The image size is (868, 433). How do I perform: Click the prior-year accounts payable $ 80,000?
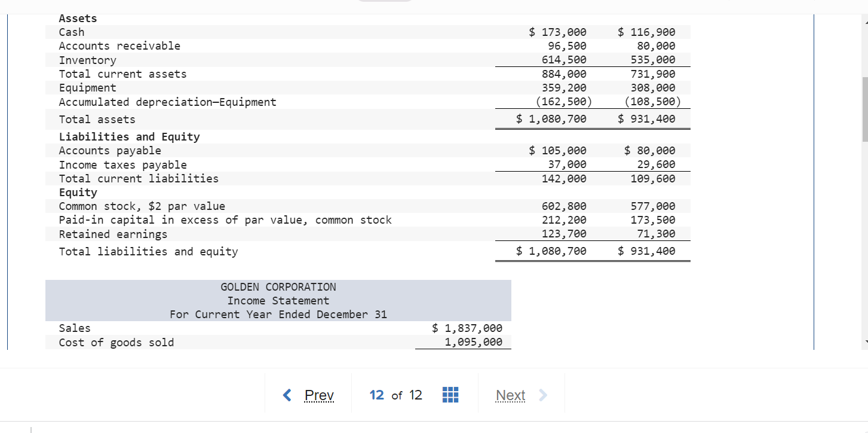tap(650, 151)
